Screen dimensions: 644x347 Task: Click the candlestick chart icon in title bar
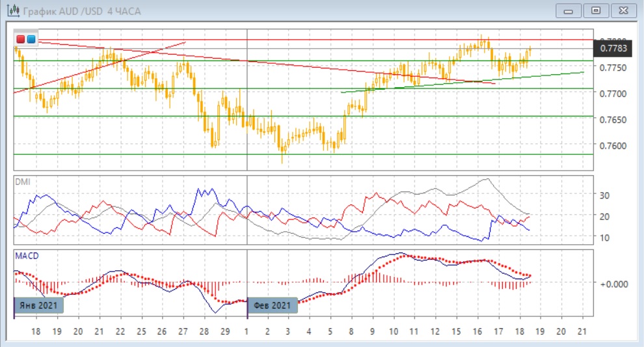tap(12, 11)
